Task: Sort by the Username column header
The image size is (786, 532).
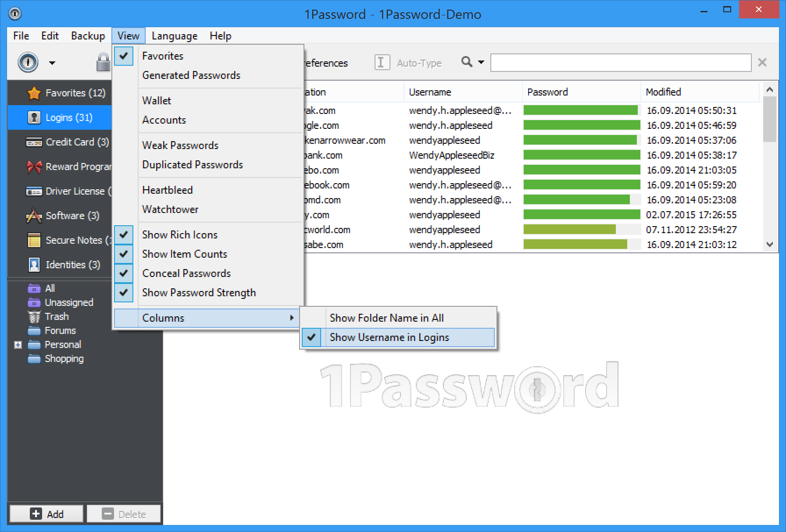Action: click(x=463, y=92)
